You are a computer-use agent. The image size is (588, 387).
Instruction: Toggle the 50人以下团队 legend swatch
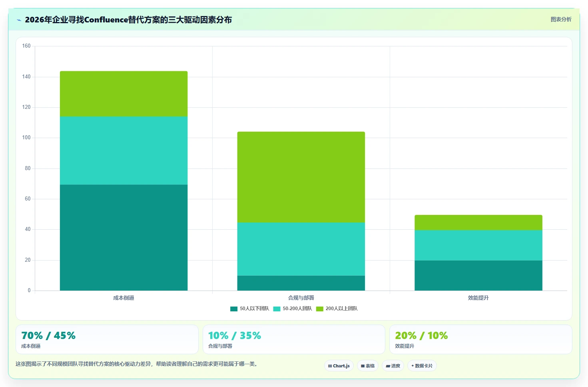pos(234,309)
